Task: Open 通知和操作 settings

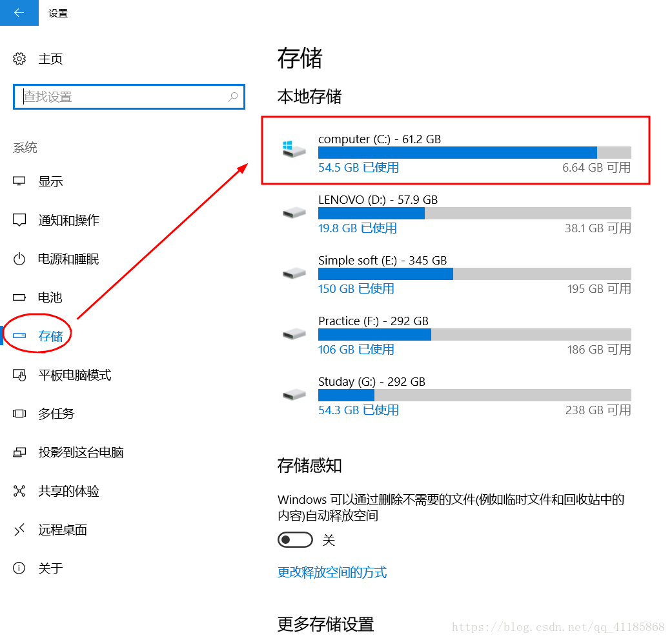Action: click(68, 220)
